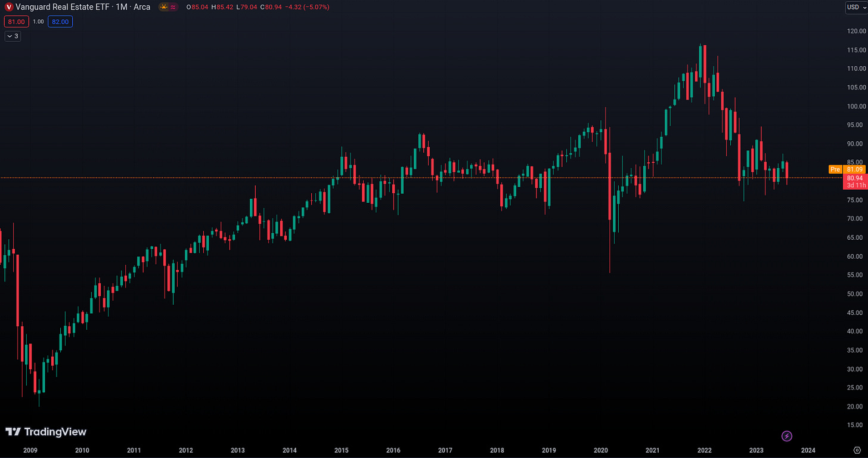Click the Vanguard Real Estate ETF symbol title

[x=63, y=7]
